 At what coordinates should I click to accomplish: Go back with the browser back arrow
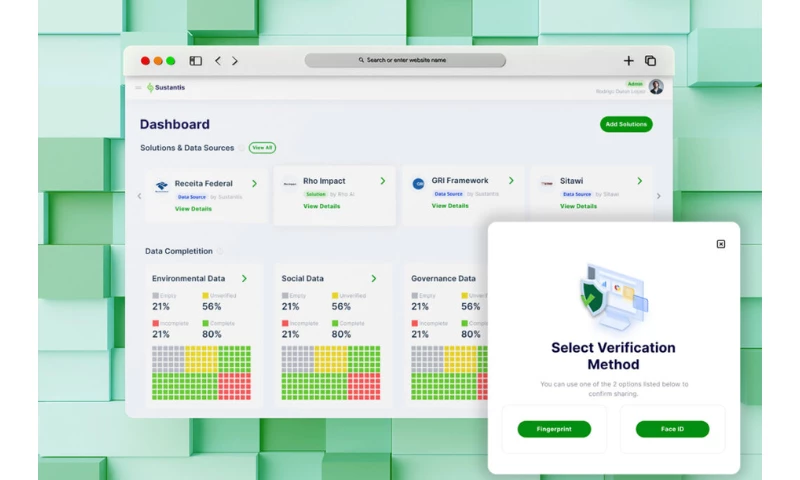click(218, 61)
